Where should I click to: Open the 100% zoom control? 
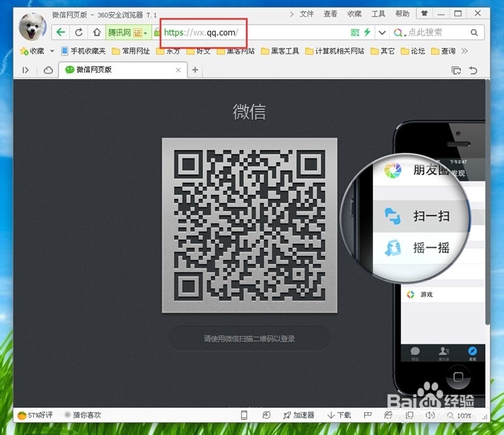[460, 415]
